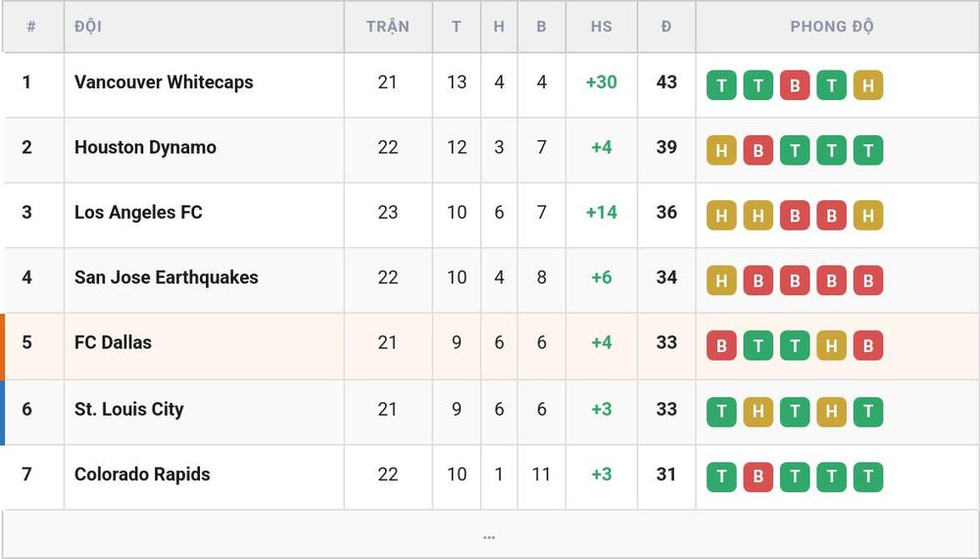Click the red B badge in Colorado Rapids row
Screen dimensions: 980x559
click(759, 477)
